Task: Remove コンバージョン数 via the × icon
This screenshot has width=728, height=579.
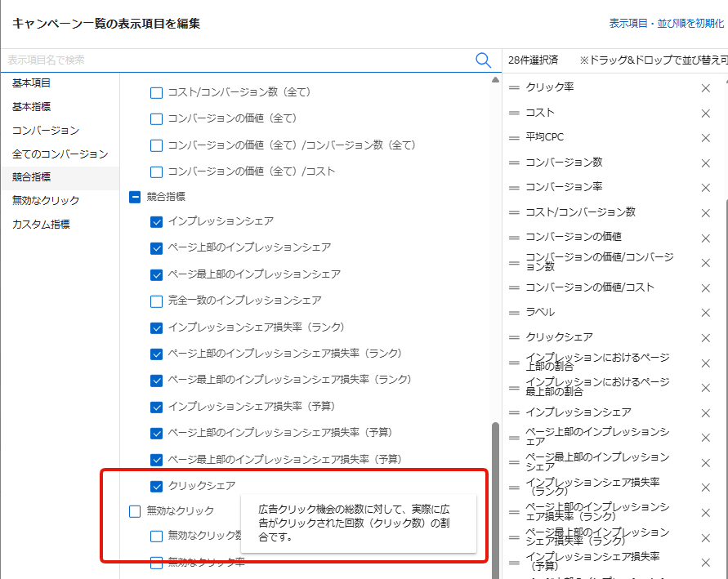Action: [705, 163]
